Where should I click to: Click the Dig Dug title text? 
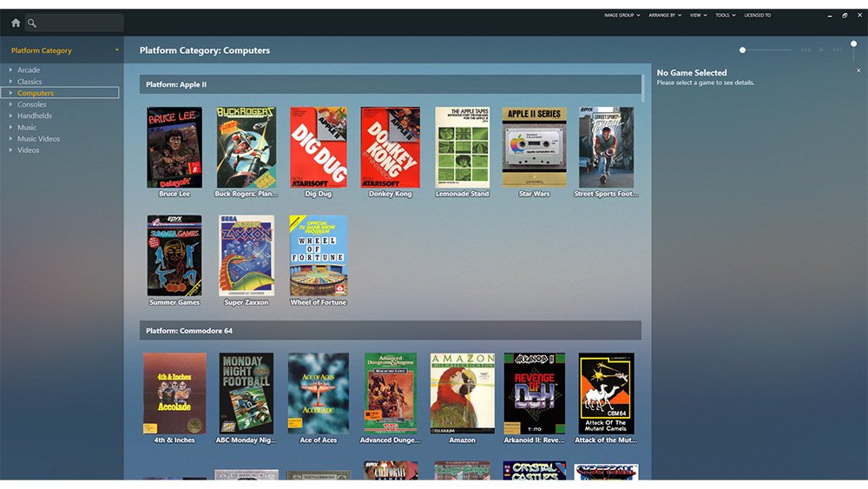319,194
